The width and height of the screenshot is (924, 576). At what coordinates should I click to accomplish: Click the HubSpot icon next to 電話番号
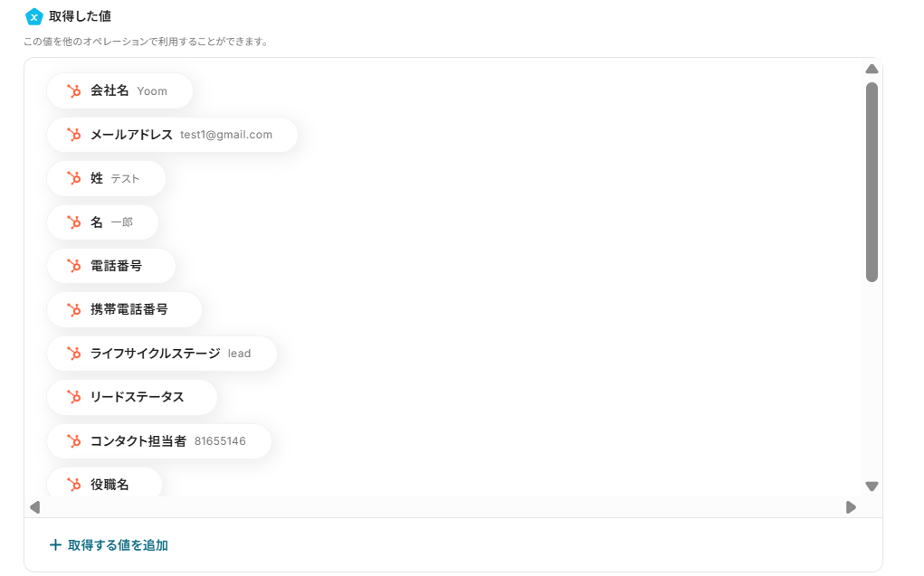74,266
